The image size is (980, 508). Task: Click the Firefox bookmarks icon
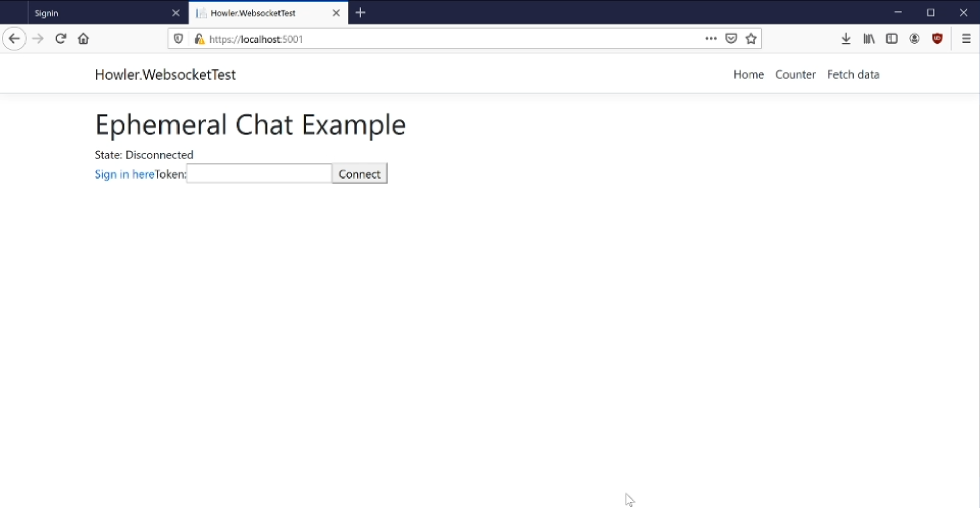868,39
